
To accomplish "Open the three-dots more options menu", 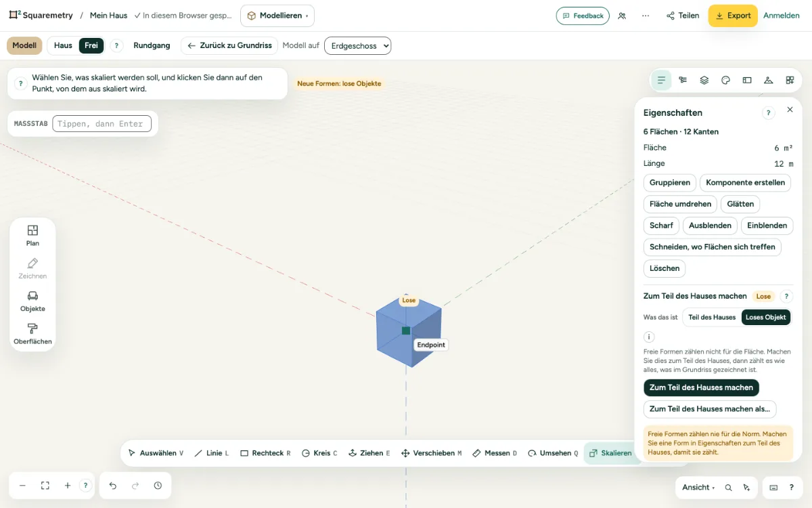I will click(646, 16).
